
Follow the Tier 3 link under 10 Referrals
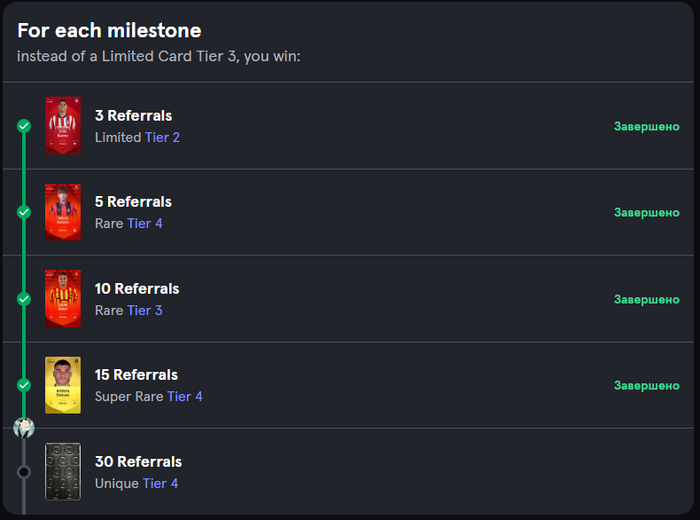tap(145, 311)
